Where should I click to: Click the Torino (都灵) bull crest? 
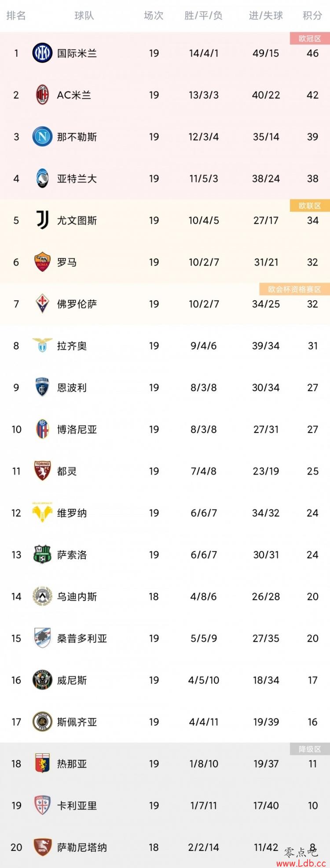coord(42,471)
